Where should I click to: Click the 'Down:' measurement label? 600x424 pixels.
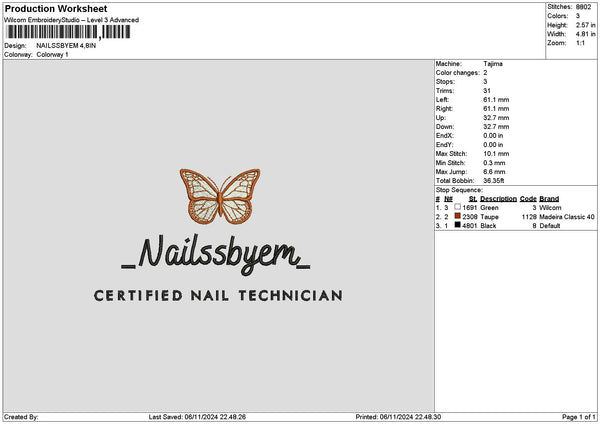(445, 127)
